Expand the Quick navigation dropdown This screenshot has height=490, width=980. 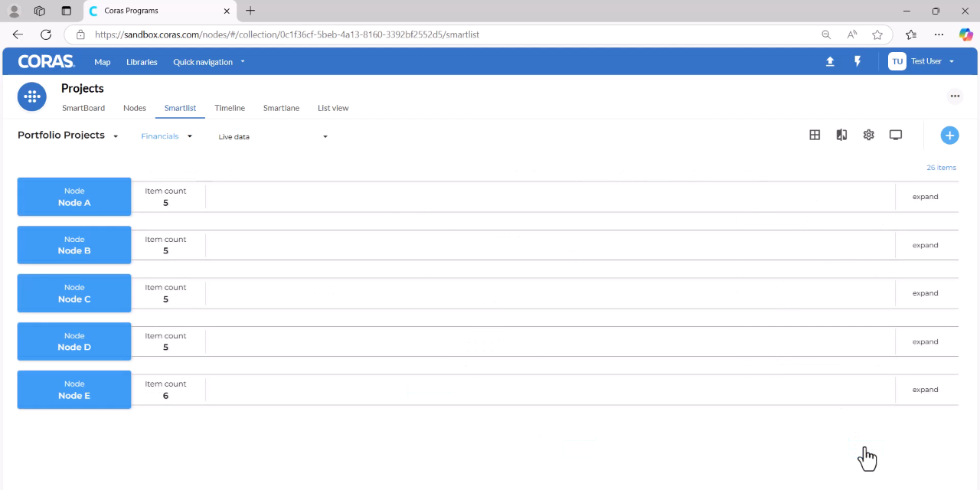pyautogui.click(x=209, y=62)
